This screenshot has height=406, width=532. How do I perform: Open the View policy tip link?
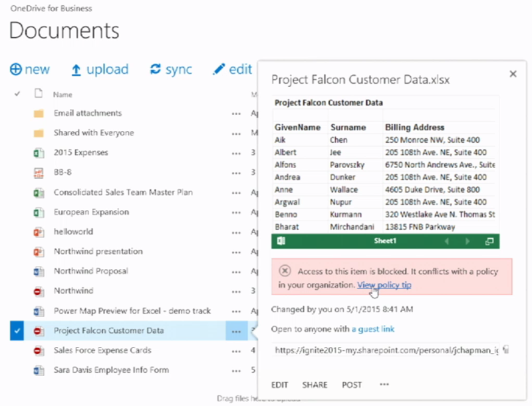point(384,284)
